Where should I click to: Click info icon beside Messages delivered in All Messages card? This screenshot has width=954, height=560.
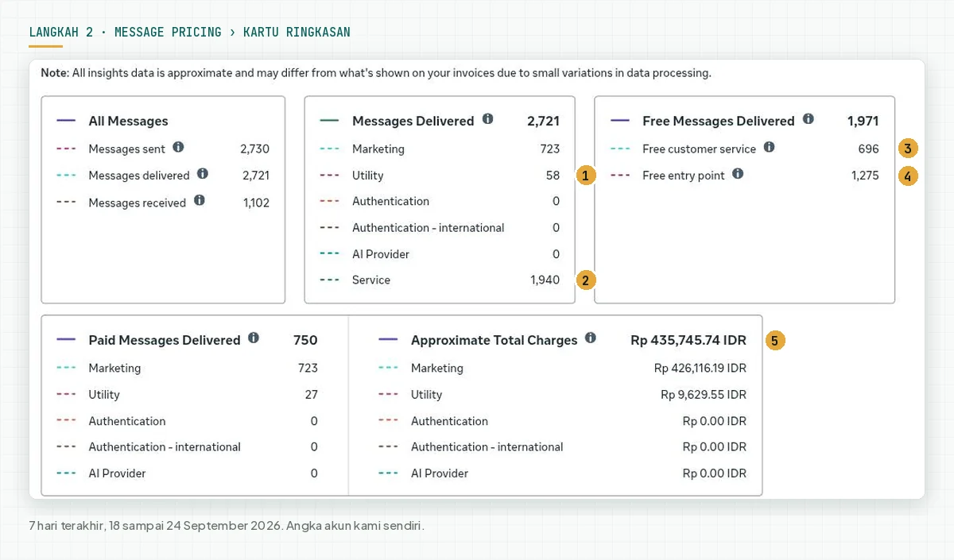202,174
